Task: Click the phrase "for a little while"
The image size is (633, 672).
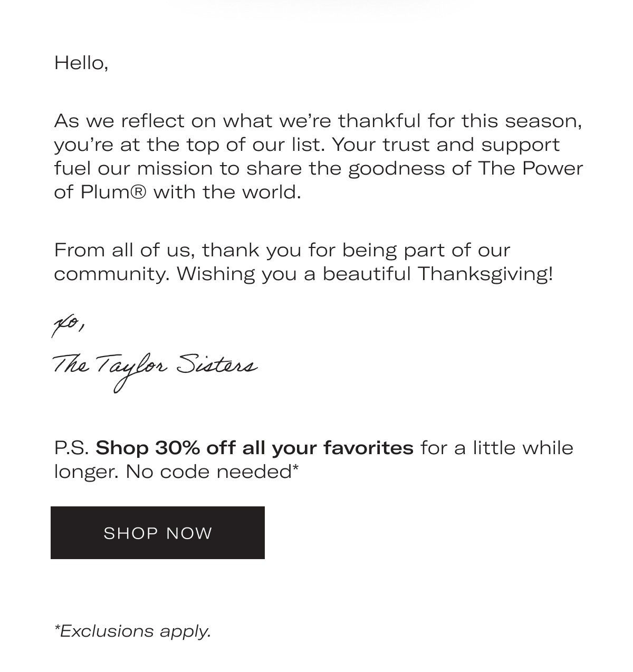Action: [x=497, y=448]
